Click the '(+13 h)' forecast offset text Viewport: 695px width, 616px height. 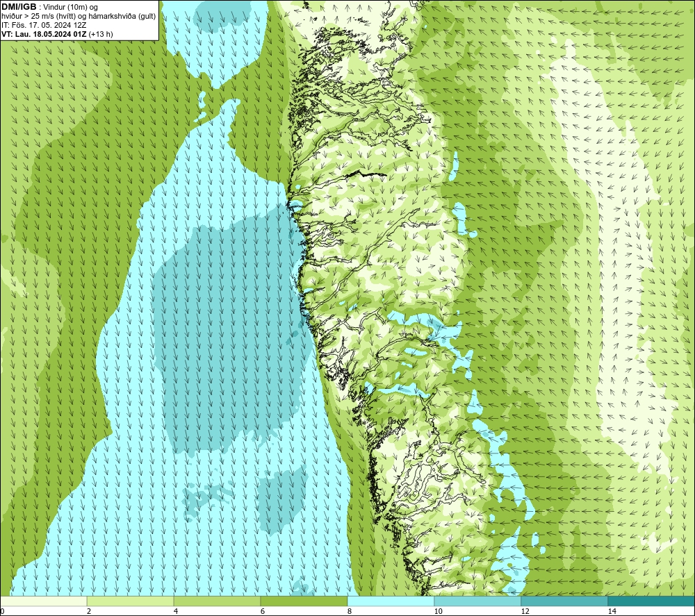pyautogui.click(x=101, y=34)
